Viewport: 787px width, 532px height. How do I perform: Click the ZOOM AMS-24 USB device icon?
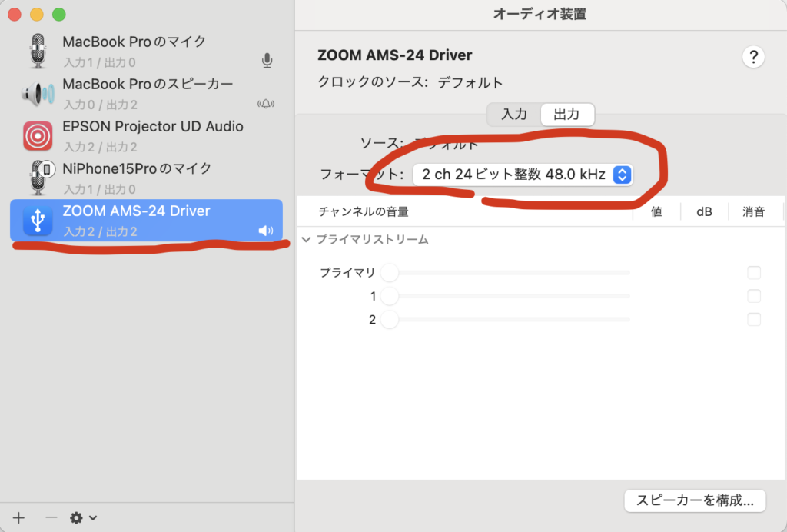click(x=37, y=221)
